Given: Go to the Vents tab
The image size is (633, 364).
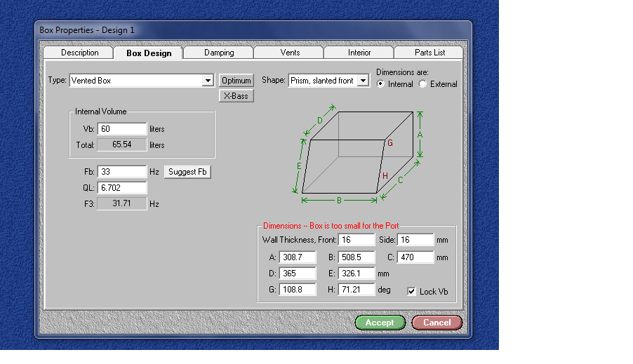Looking at the screenshot, I should (290, 53).
